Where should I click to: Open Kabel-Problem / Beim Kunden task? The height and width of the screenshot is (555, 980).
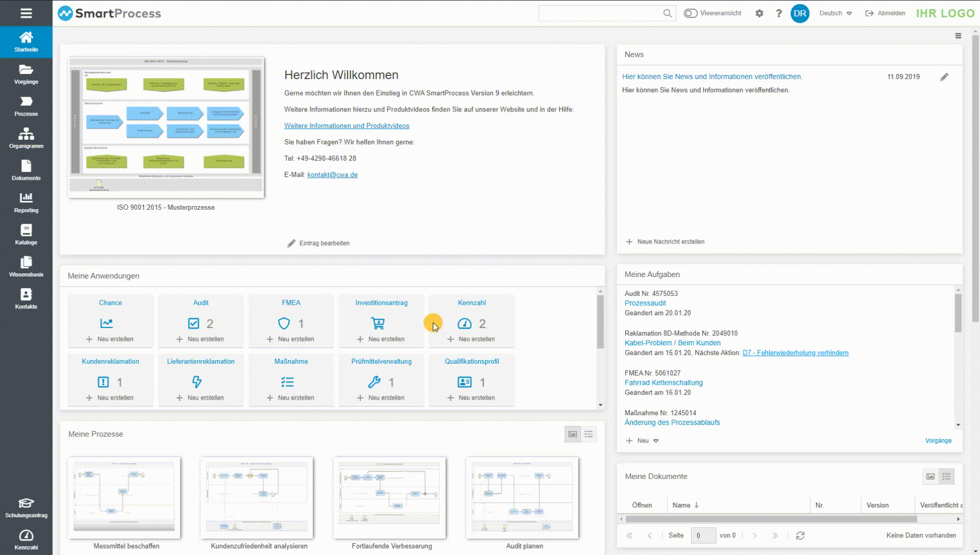click(673, 343)
